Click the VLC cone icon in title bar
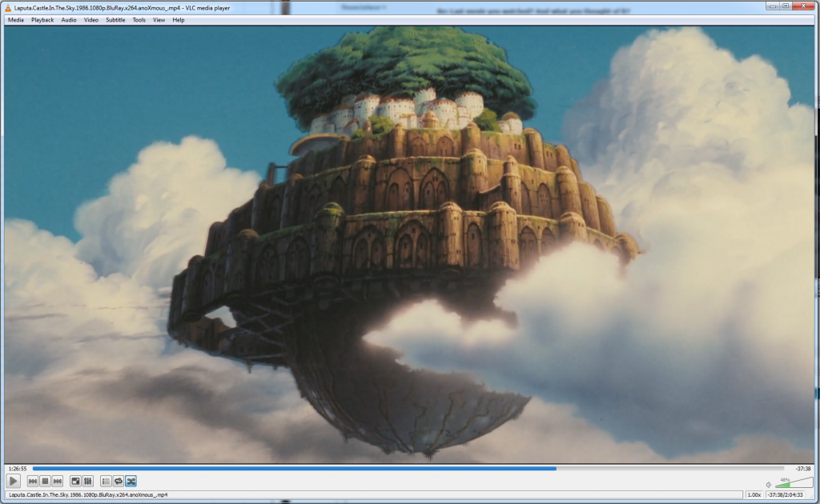 click(8, 8)
